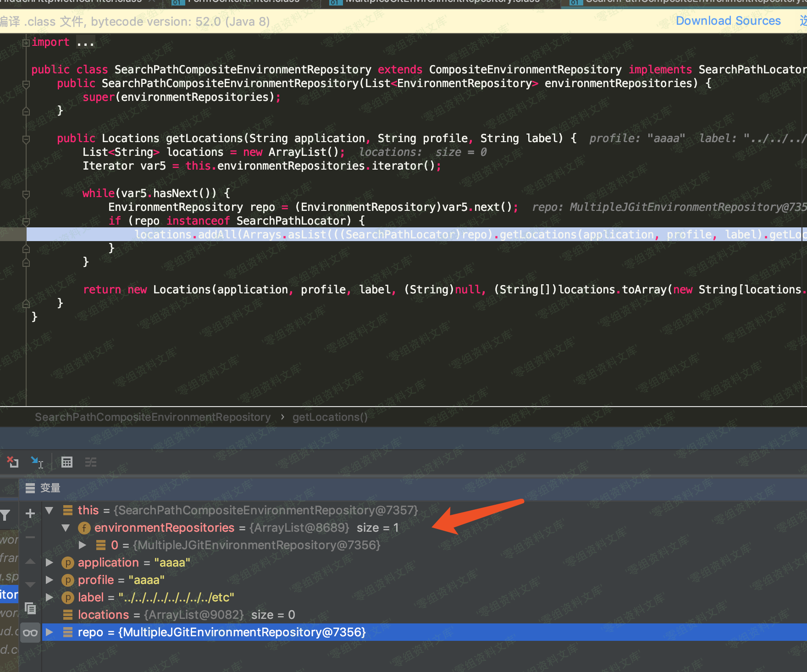Expand element 0 MultipleJGitEnvironmentRepository node
This screenshot has width=807, height=672.
(x=83, y=545)
